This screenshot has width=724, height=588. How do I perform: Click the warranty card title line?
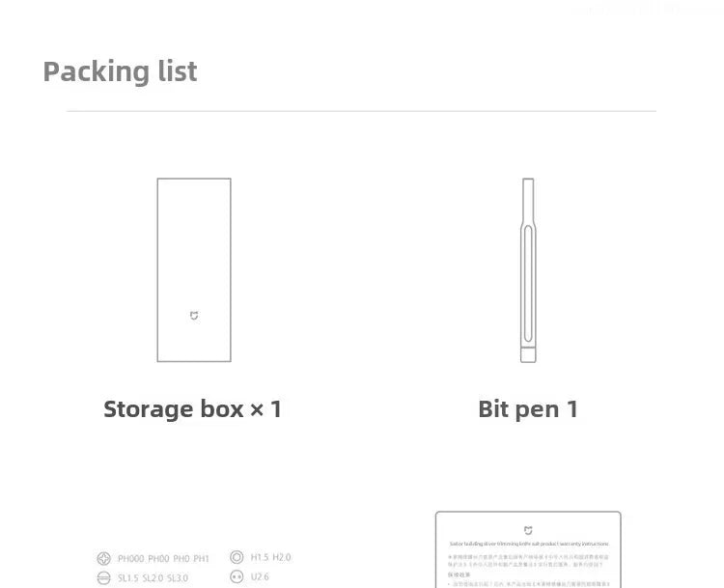pyautogui.click(x=528, y=545)
